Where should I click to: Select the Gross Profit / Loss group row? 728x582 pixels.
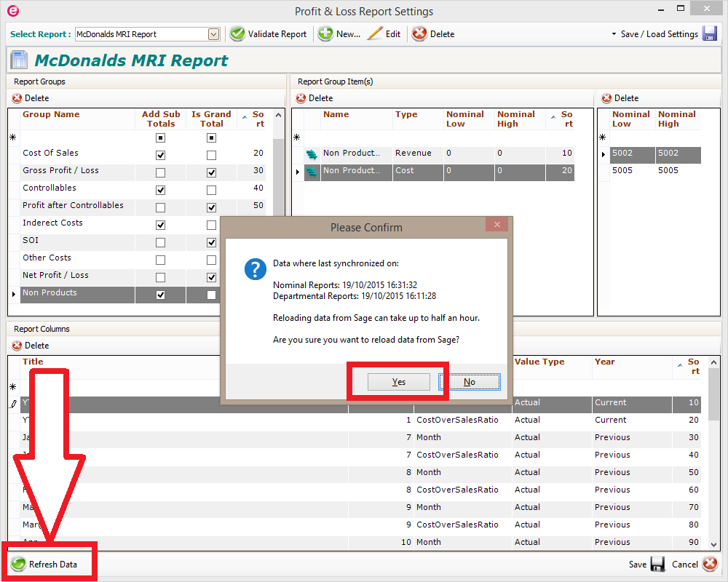(61, 171)
